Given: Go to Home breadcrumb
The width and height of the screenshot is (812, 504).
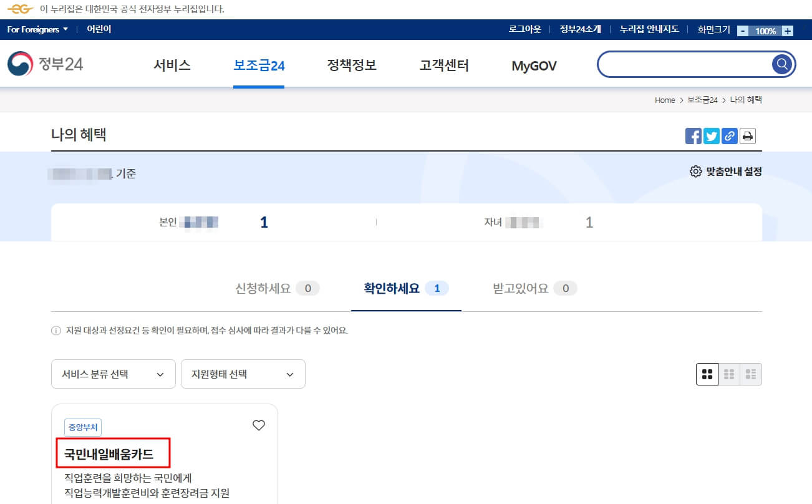Looking at the screenshot, I should point(665,100).
